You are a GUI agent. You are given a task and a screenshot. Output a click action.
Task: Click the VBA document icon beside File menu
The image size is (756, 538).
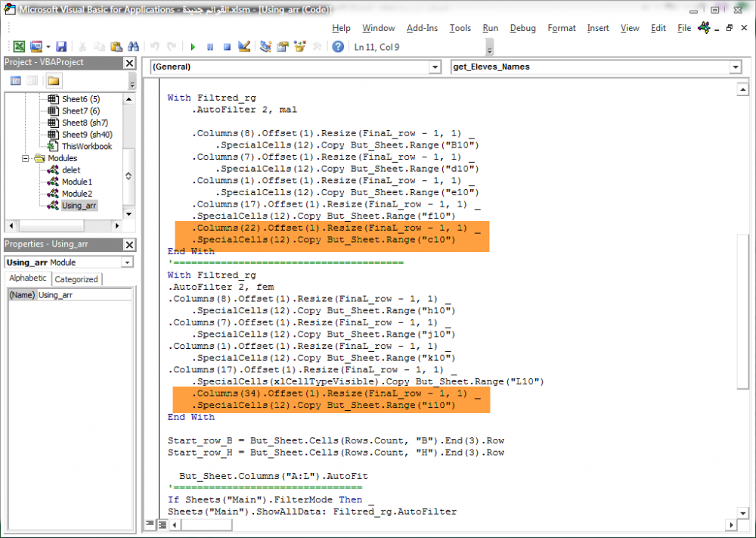(704, 28)
